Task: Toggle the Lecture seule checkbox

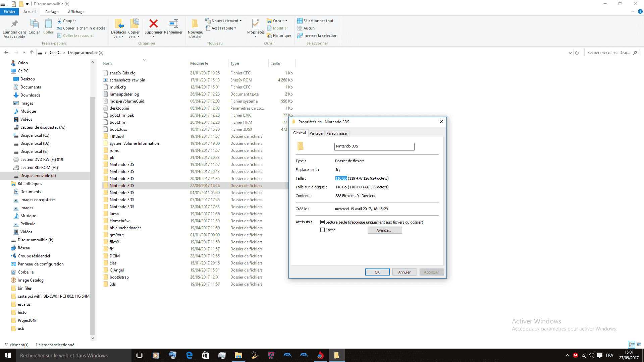Action: pos(322,222)
